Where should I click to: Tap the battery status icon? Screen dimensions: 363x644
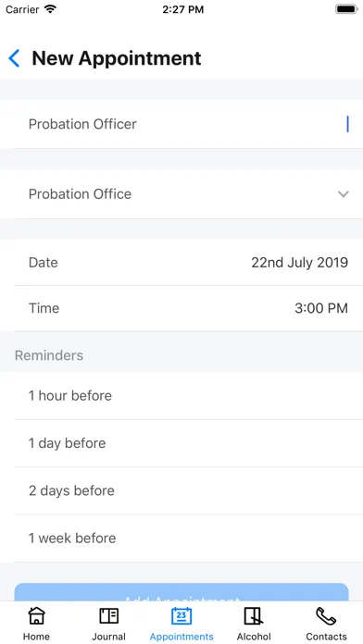click(346, 9)
